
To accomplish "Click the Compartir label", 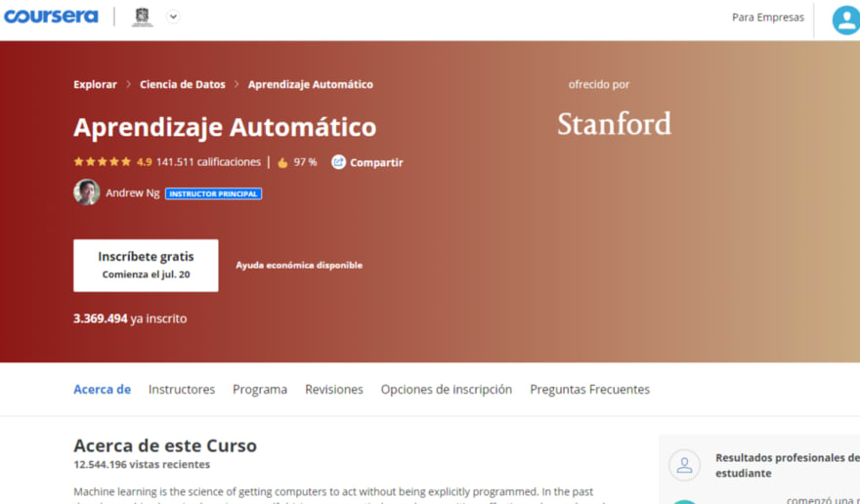I will tap(376, 162).
